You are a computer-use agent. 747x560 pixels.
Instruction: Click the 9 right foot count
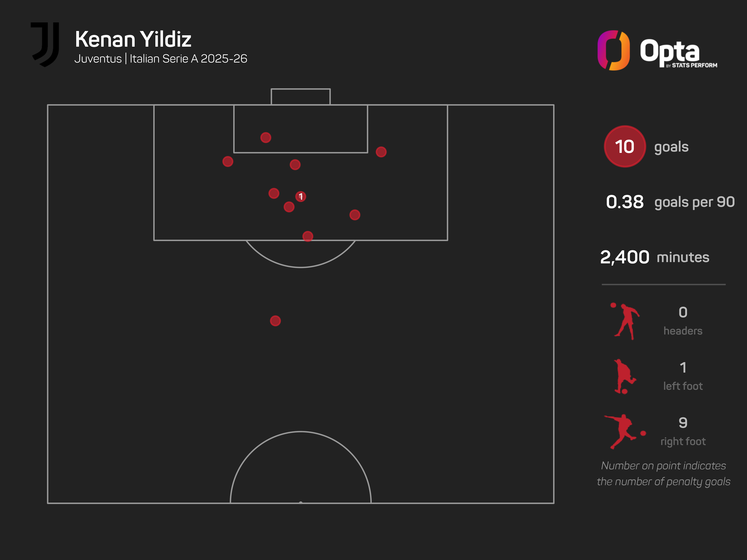tap(683, 423)
